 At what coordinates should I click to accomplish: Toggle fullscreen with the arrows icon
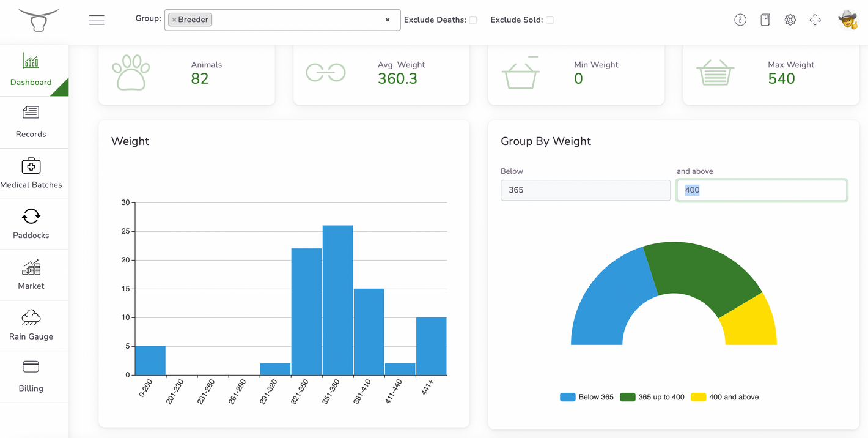point(815,20)
